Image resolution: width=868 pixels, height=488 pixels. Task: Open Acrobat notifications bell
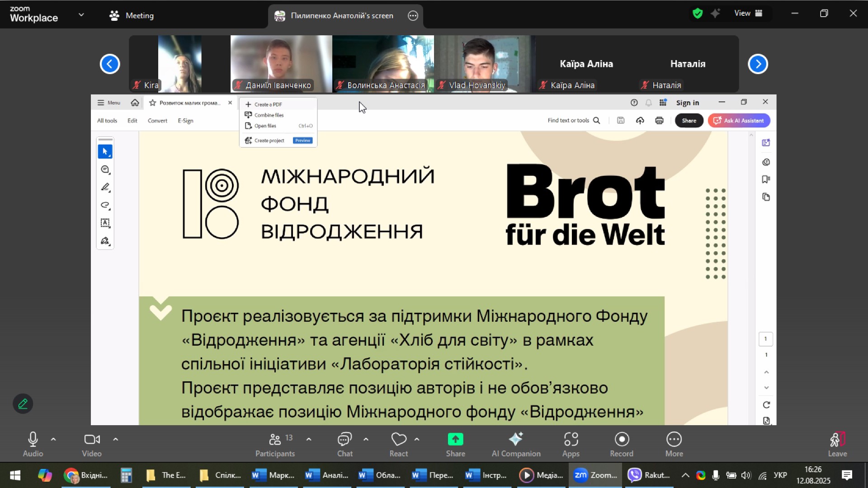tap(649, 103)
